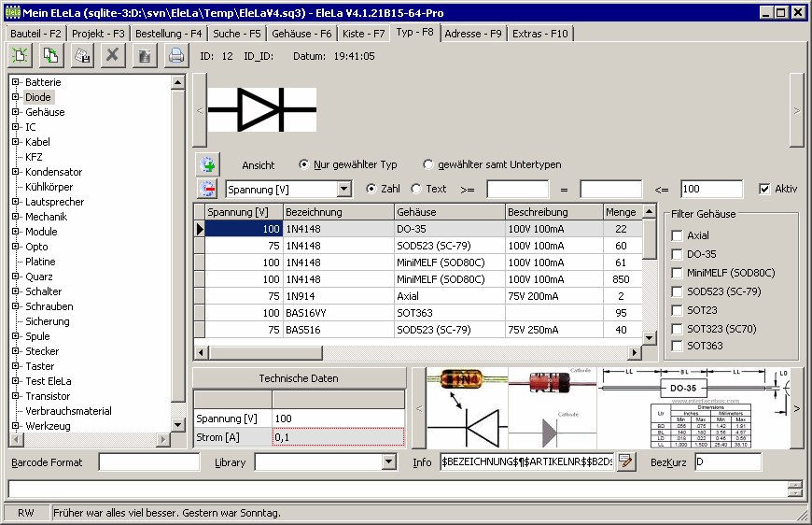
Task: Click the trash can toolbar icon
Action: click(x=144, y=56)
